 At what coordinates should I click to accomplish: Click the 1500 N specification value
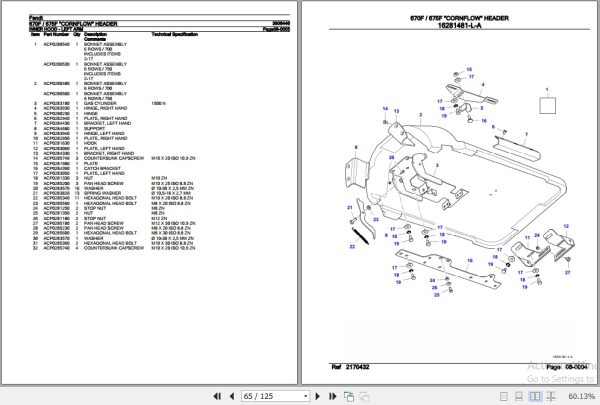point(159,103)
